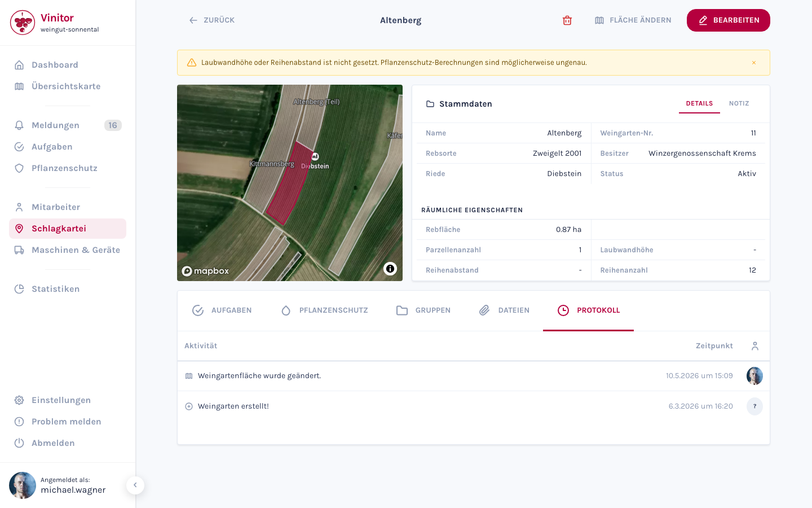
Task: Open the Aufgaben tab below
Action: (222, 310)
